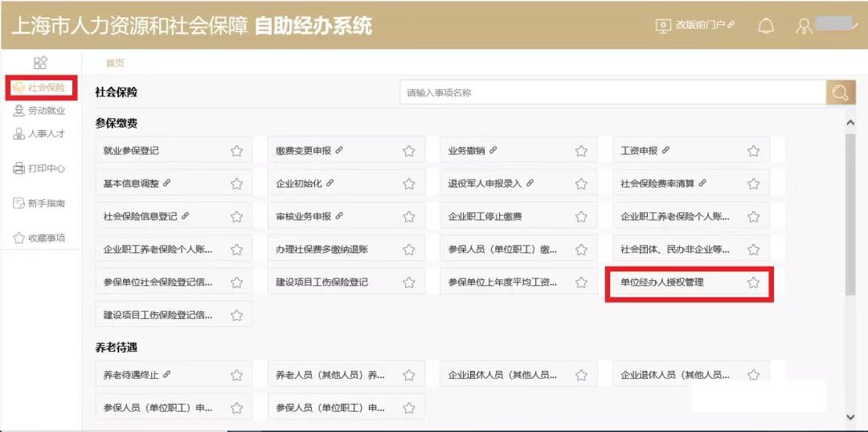The image size is (868, 432).
Task: Select 劳动就业 in the sidebar
Action: click(x=39, y=111)
